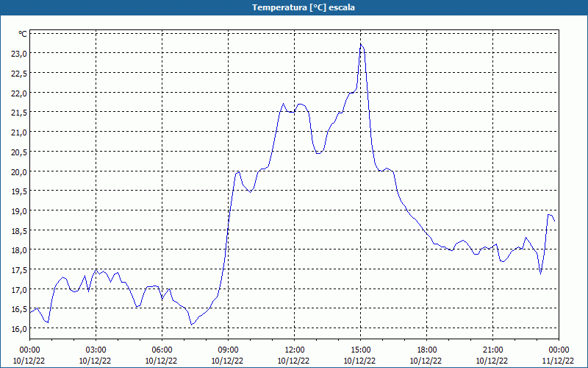Viewport: 588px width, 368px height.
Task: Click the 21:00 time axis label
Action: click(492, 350)
